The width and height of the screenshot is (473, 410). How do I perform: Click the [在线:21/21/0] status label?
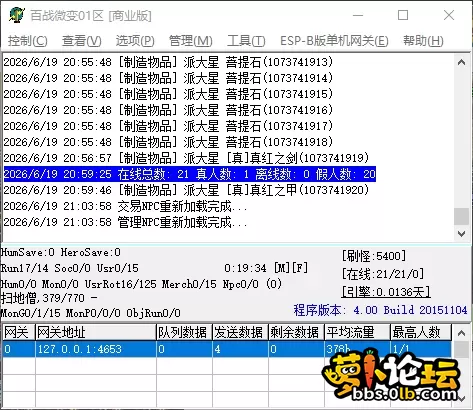(383, 274)
